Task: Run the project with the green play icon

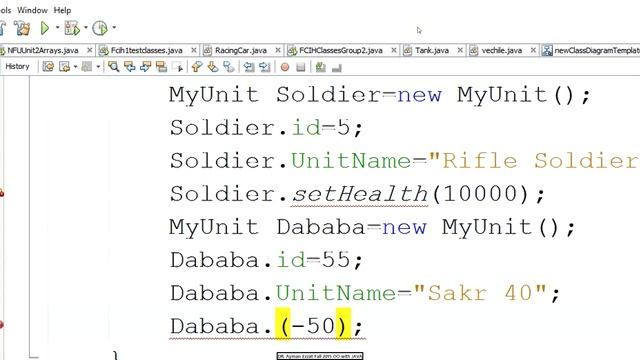Action: (45, 28)
